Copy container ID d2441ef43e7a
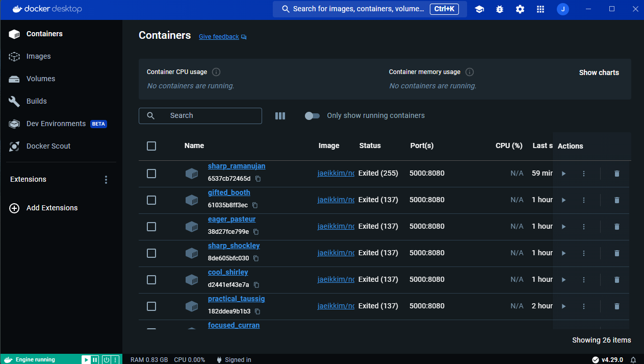Image resolution: width=644 pixels, height=364 pixels. pyautogui.click(x=256, y=285)
